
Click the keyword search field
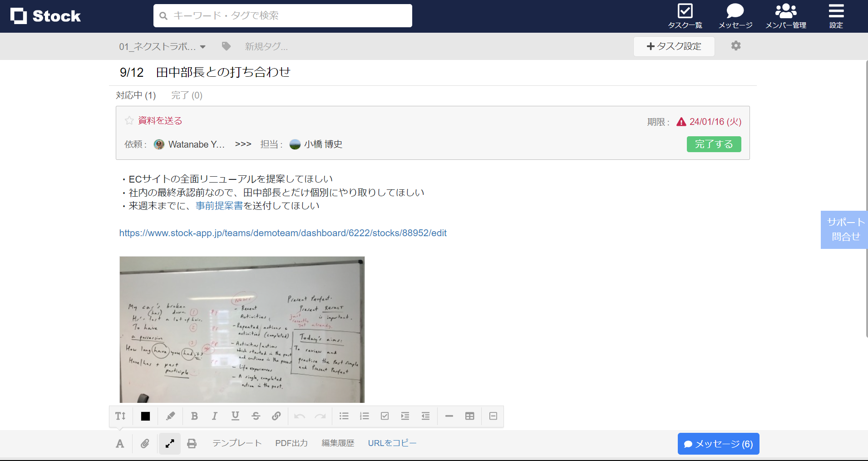pos(282,15)
